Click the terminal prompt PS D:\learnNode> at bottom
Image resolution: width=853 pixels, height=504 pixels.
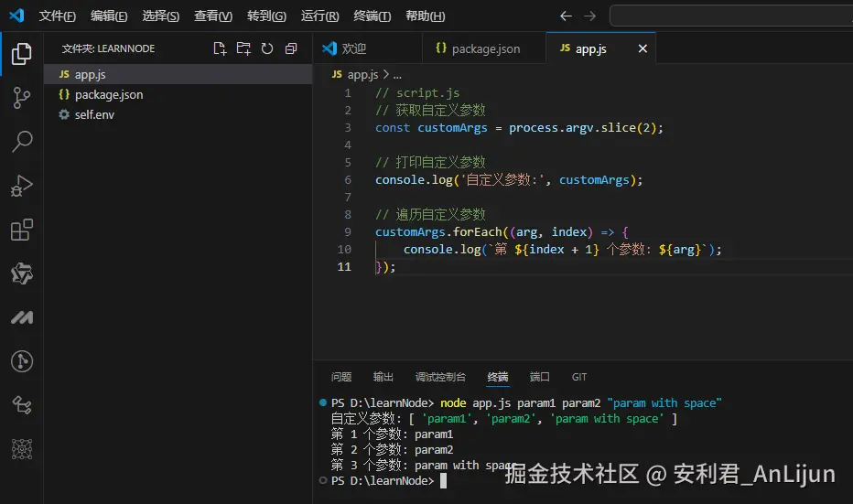pos(383,480)
